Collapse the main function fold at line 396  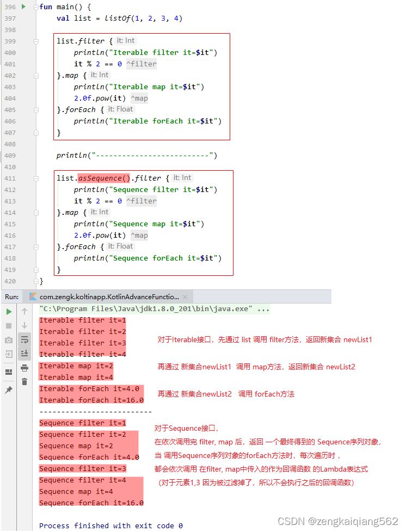36,7
